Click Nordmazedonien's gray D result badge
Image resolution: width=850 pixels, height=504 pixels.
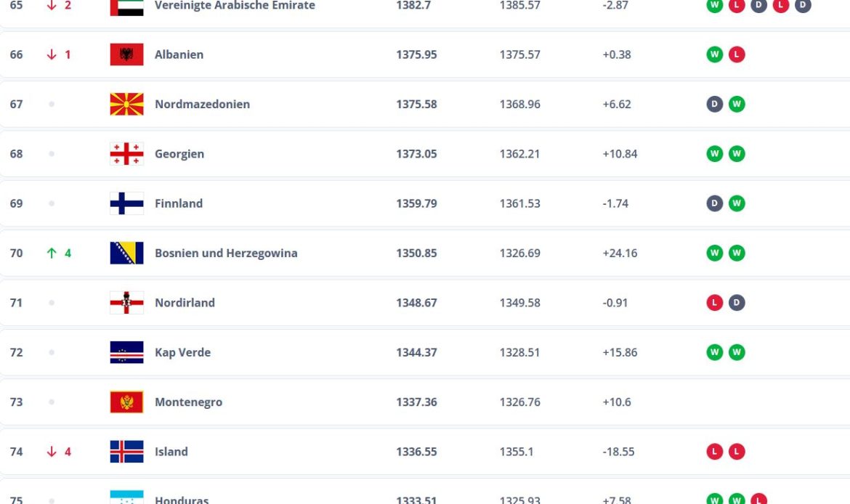[715, 104]
